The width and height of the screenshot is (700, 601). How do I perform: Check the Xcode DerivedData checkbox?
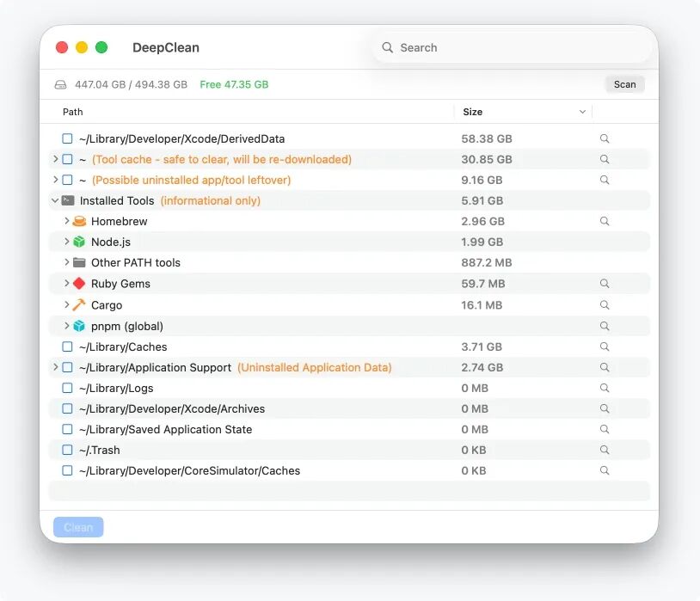(67, 138)
